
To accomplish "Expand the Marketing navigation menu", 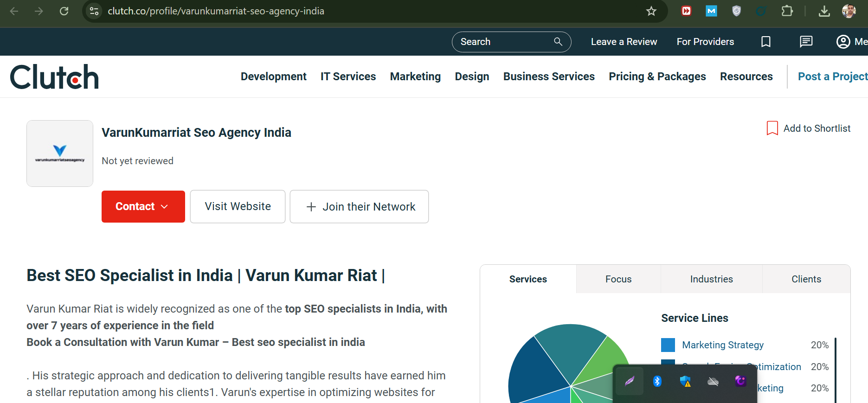I will (x=415, y=77).
